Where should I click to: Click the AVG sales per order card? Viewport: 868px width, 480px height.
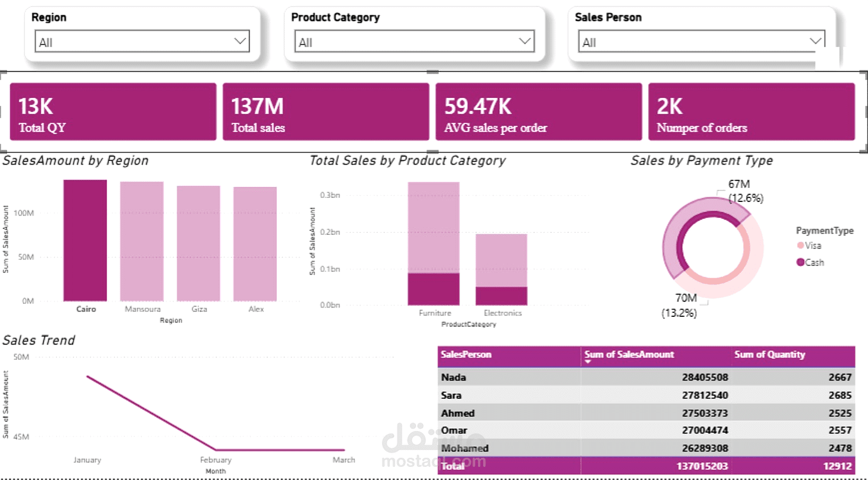(539, 111)
